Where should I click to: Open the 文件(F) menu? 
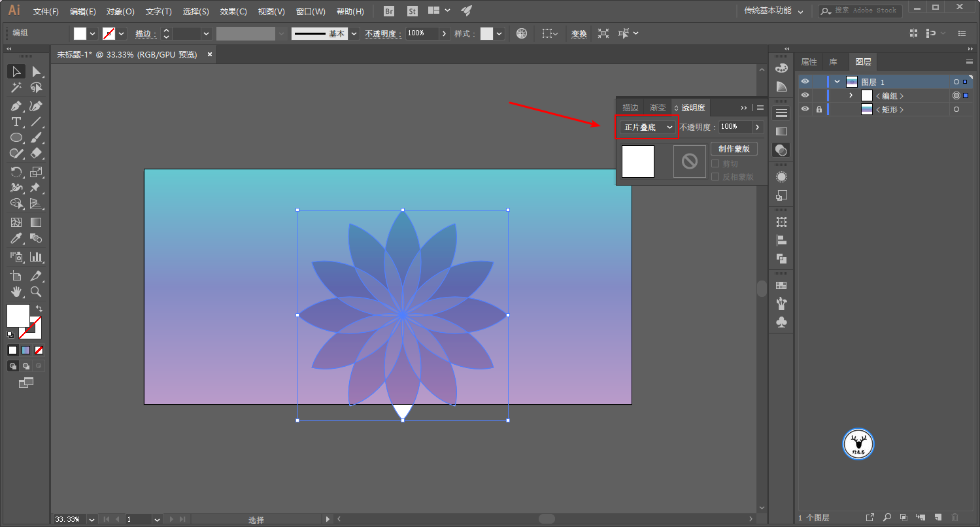(46, 12)
